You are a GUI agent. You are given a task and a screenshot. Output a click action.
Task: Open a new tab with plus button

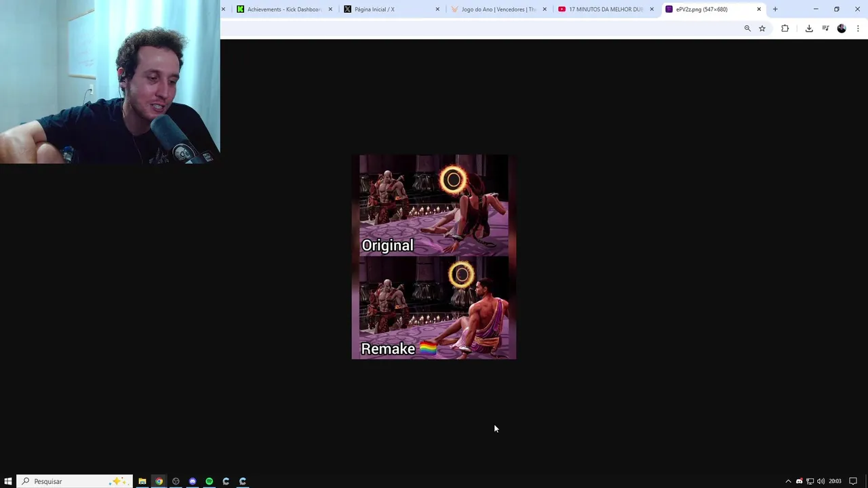click(x=775, y=9)
